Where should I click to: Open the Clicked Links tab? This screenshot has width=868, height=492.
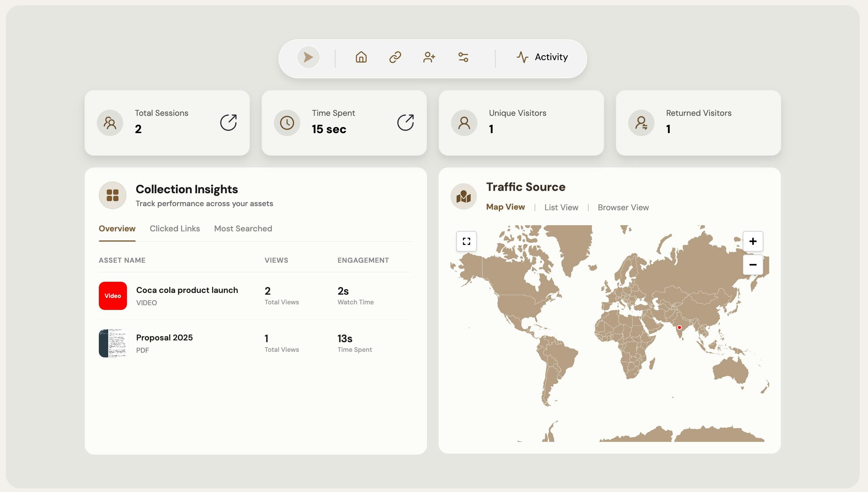(174, 228)
